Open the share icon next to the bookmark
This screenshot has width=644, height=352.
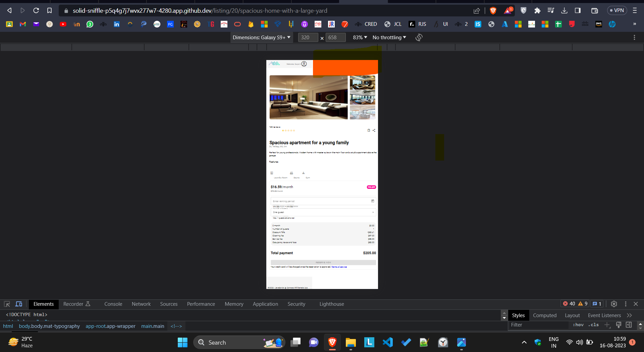pyautogui.click(x=374, y=130)
